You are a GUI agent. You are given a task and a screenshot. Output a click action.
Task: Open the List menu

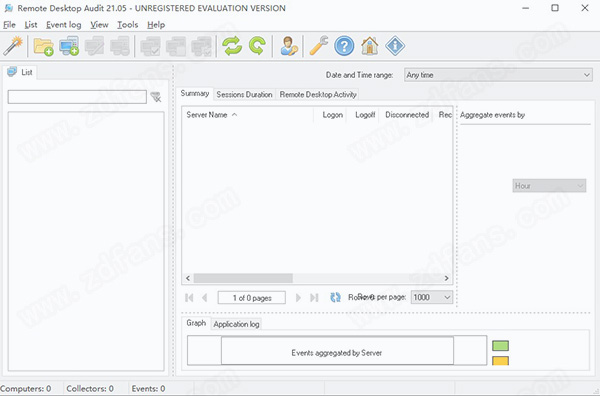(31, 25)
